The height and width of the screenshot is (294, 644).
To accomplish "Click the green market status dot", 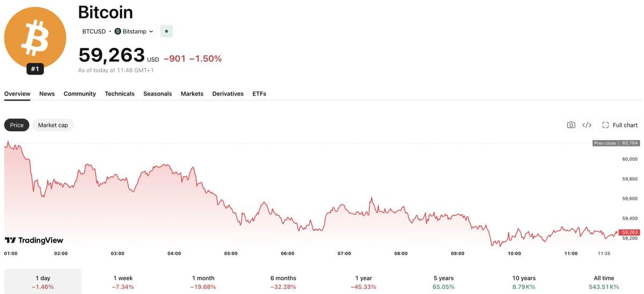I will [166, 31].
